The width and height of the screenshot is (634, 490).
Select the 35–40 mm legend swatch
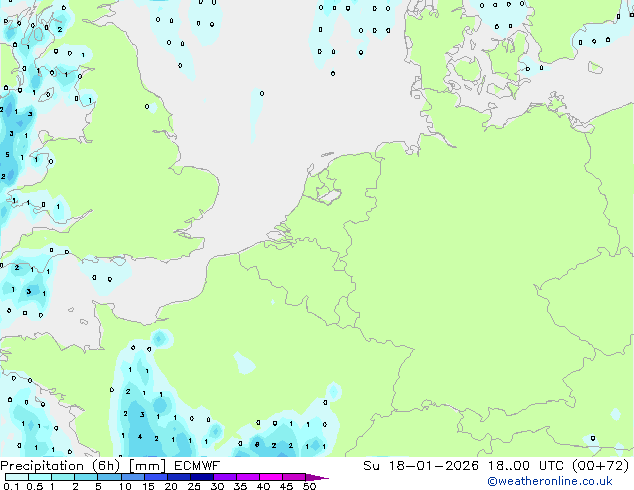pyautogui.click(x=248, y=477)
